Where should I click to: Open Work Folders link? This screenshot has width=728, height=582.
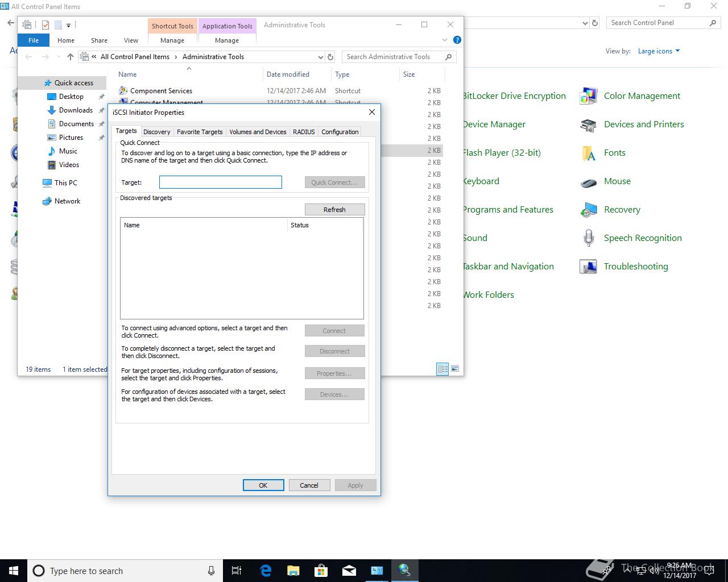tap(488, 295)
